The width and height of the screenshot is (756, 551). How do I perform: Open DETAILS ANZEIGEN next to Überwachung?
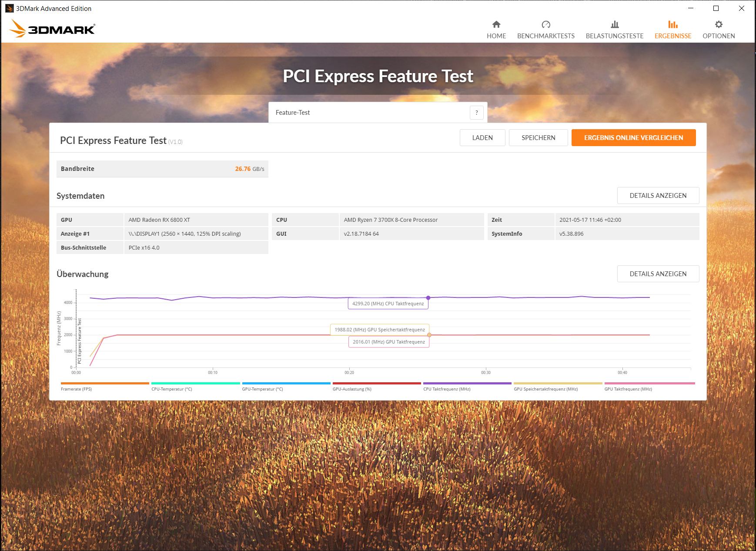click(658, 274)
